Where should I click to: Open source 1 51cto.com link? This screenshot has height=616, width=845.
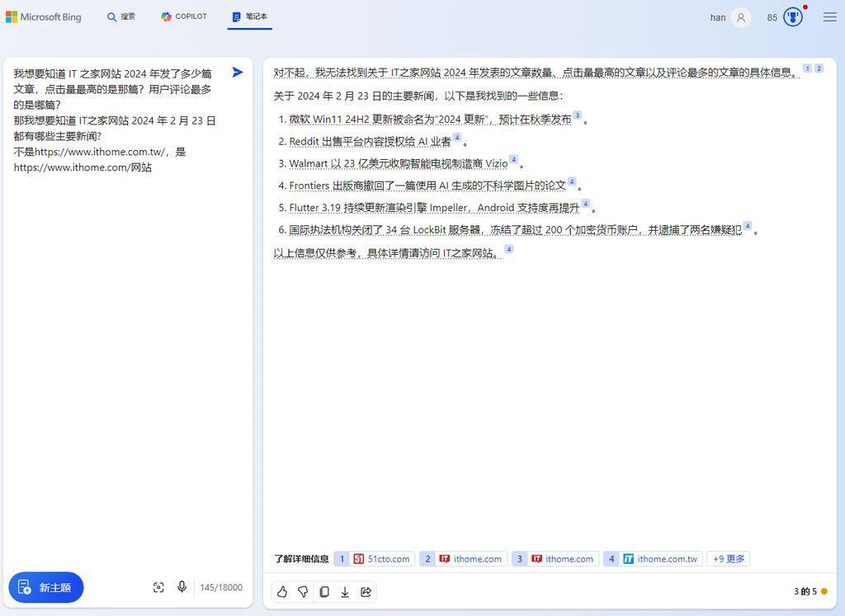(x=374, y=559)
